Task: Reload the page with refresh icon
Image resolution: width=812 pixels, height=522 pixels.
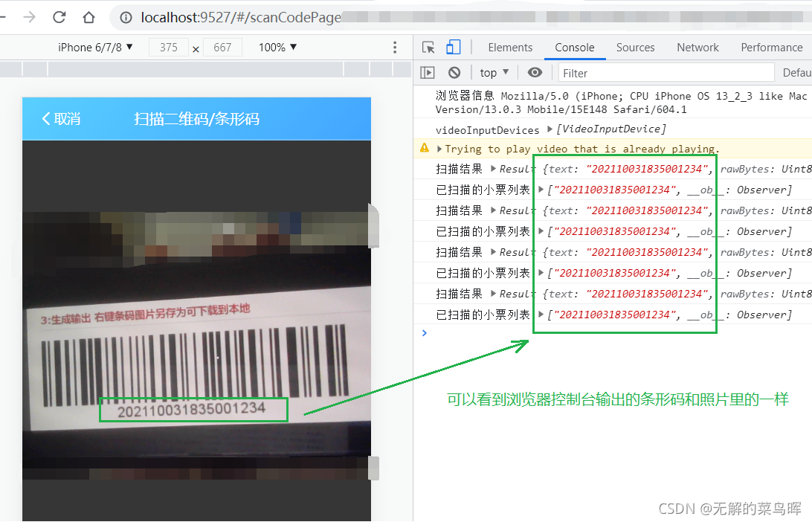Action: click(59, 17)
